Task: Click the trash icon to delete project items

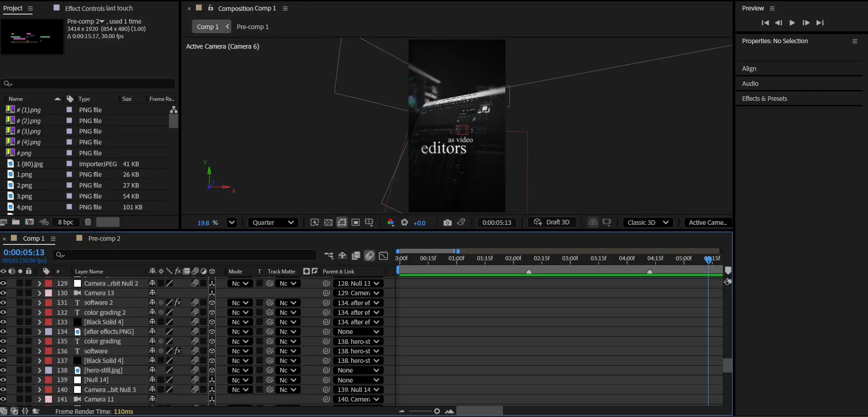Action: coord(88,222)
